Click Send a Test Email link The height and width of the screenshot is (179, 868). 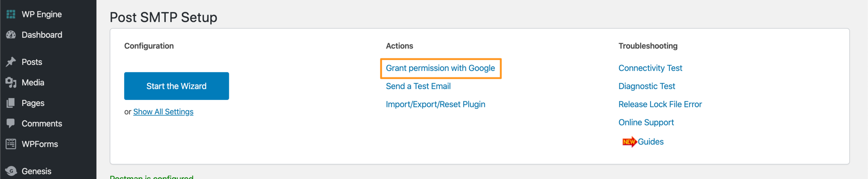point(418,86)
